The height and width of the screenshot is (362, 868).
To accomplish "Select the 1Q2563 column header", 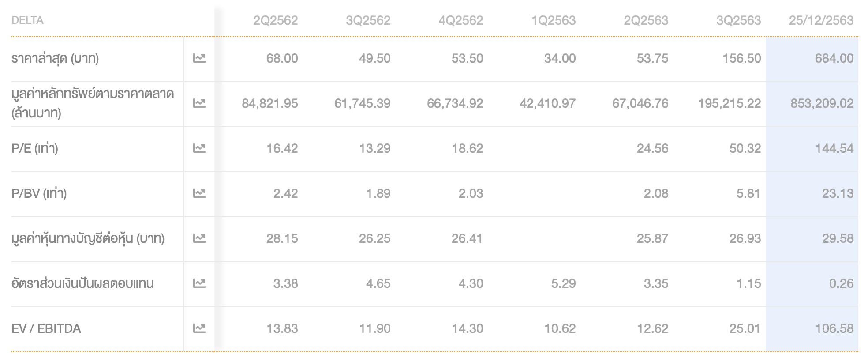I will click(553, 20).
